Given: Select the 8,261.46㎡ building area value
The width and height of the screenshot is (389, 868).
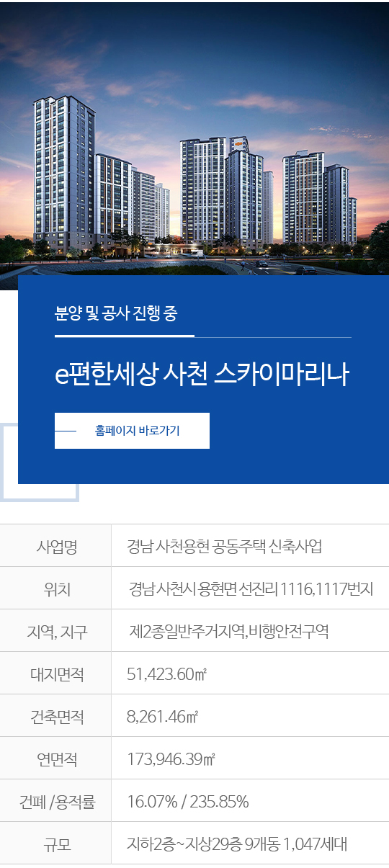Looking at the screenshot, I should pos(163,717).
